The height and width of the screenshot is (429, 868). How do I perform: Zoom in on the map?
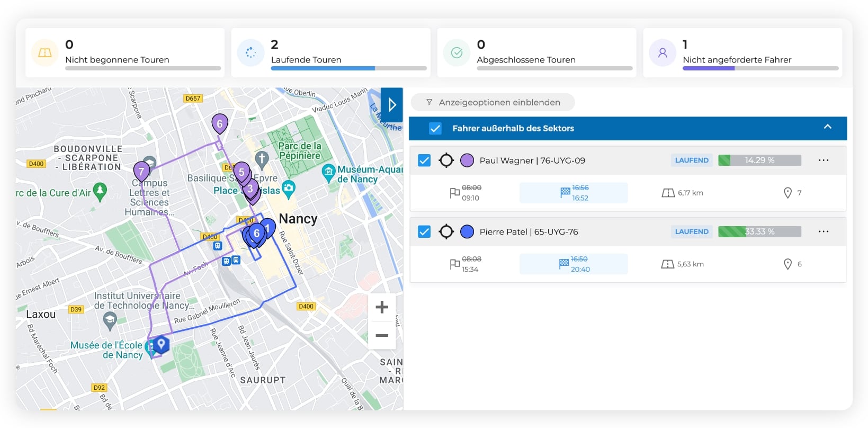click(x=382, y=307)
